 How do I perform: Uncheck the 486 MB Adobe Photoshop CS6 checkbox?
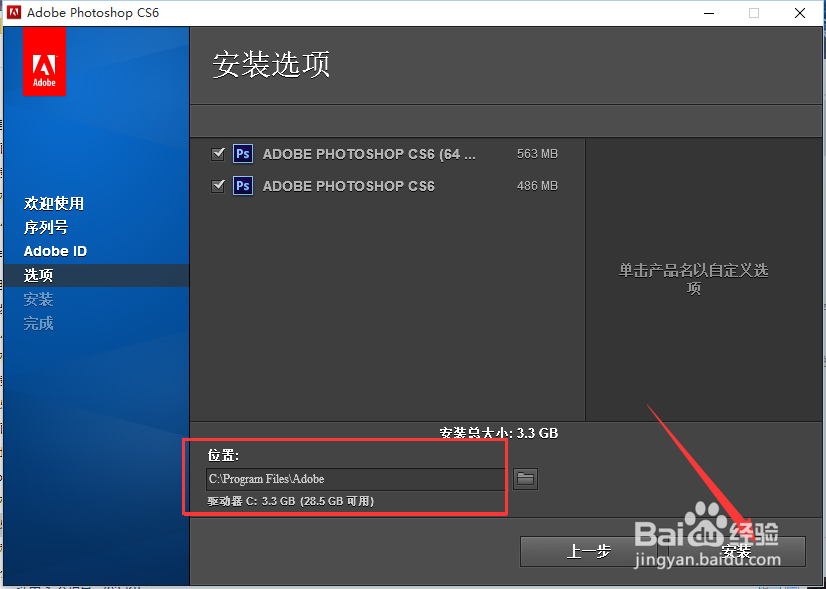[x=218, y=186]
